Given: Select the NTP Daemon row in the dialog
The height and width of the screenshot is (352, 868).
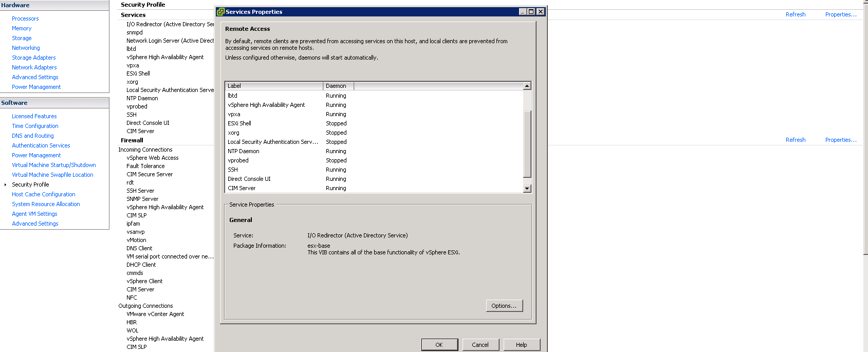Looking at the screenshot, I should pos(374,151).
